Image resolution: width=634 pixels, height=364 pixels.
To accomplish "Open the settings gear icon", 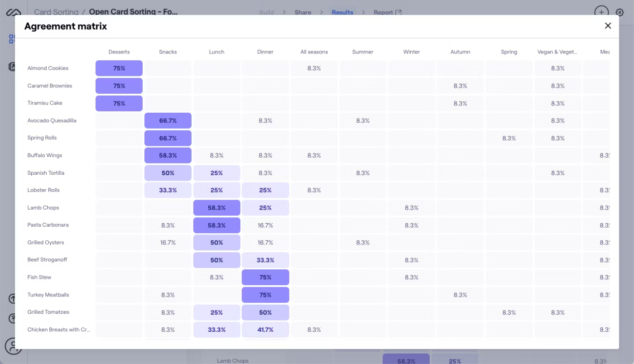I will tap(620, 12).
